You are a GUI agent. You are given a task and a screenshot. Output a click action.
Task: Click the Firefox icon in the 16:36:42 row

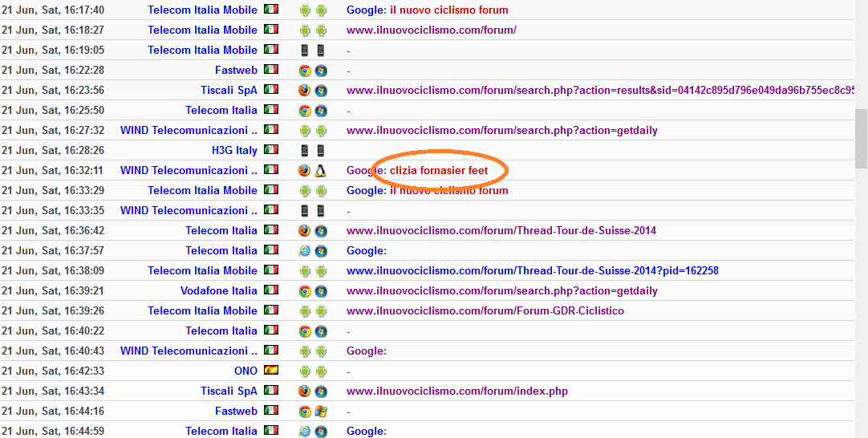[305, 231]
